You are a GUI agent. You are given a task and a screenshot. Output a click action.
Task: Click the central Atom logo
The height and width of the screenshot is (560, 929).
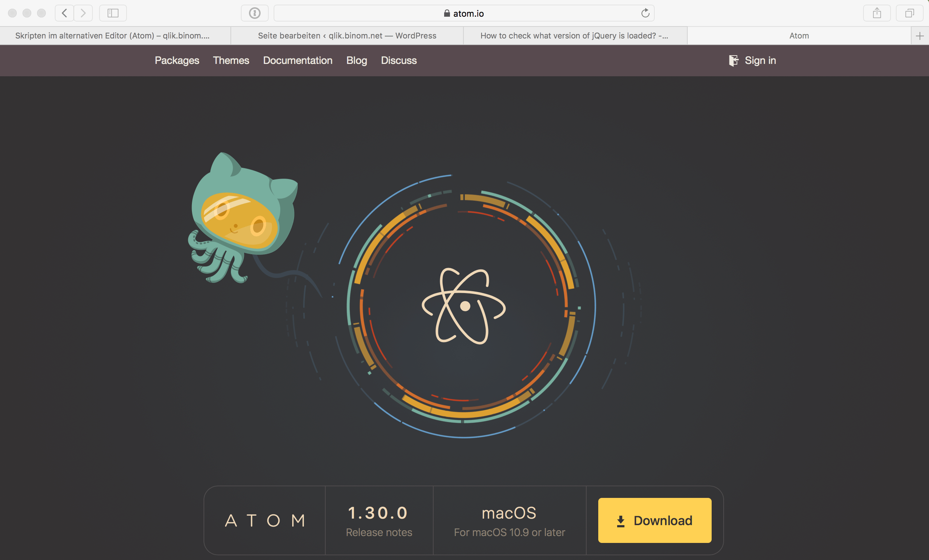464,306
